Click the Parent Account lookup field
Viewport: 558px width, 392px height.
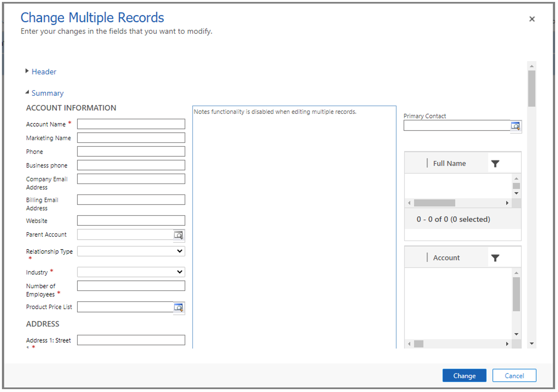(x=125, y=235)
